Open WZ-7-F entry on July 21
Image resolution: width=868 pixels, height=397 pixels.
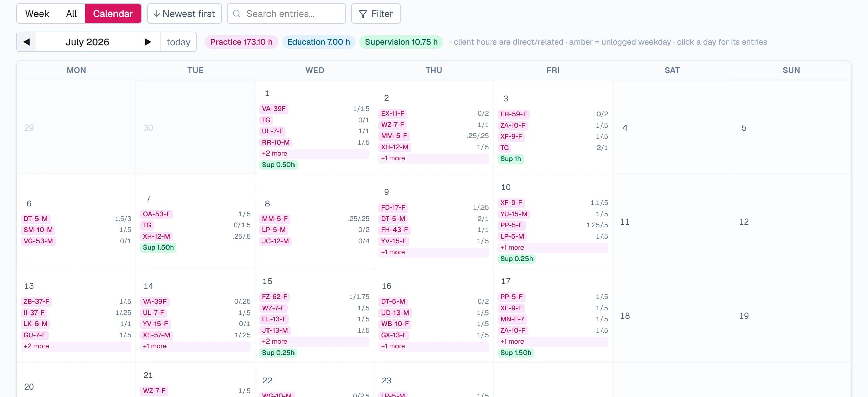pyautogui.click(x=154, y=391)
